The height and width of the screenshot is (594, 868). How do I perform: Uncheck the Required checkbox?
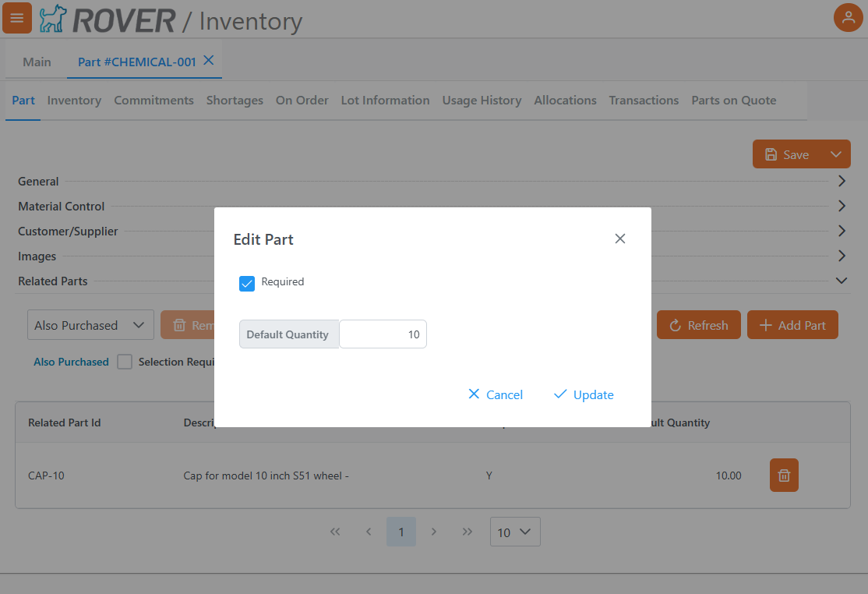tap(247, 284)
